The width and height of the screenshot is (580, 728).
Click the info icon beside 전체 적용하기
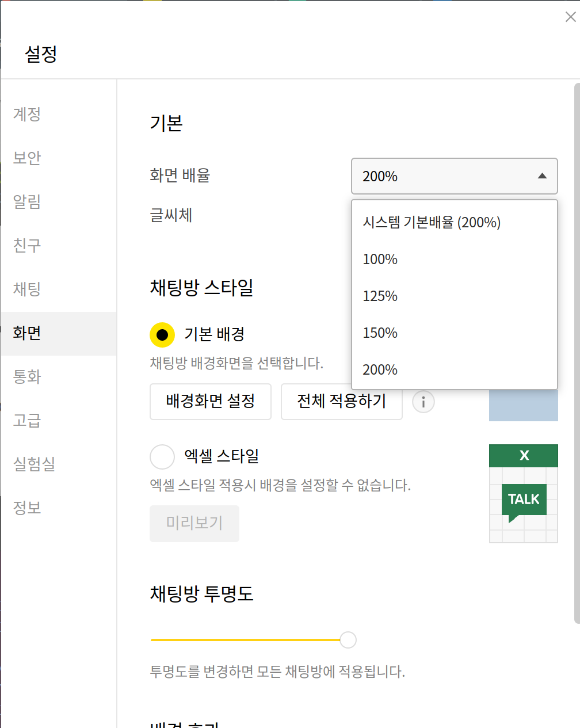coord(423,402)
